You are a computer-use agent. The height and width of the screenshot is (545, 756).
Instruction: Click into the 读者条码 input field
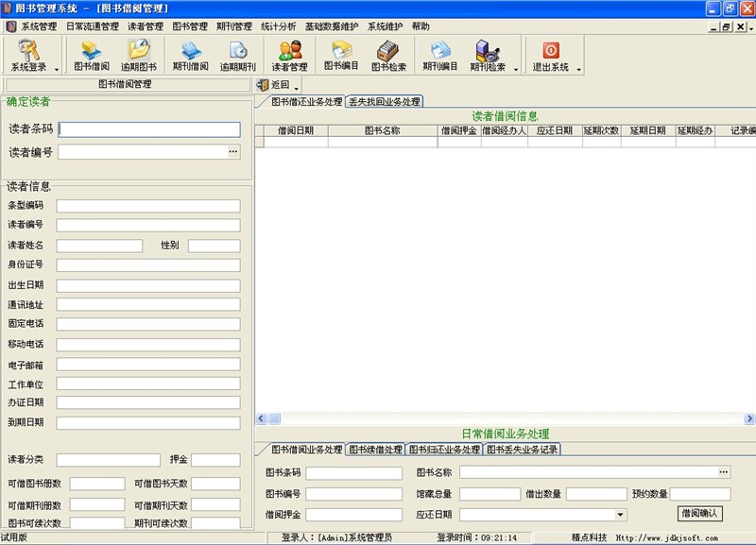pyautogui.click(x=149, y=129)
